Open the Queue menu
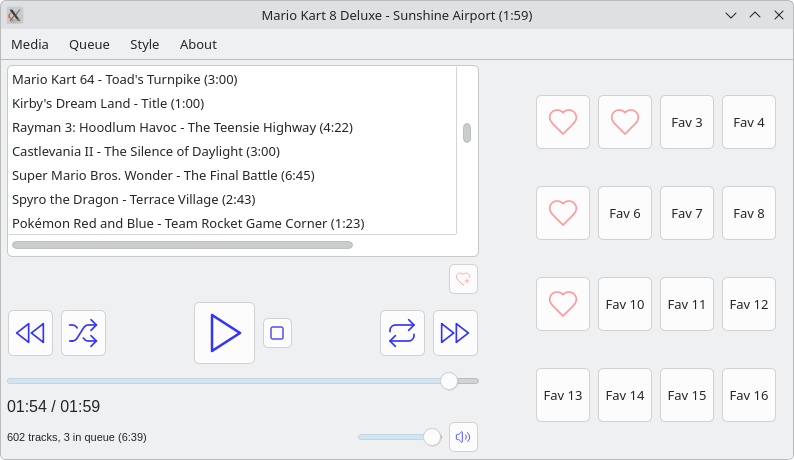This screenshot has height=460, width=794. 89,44
